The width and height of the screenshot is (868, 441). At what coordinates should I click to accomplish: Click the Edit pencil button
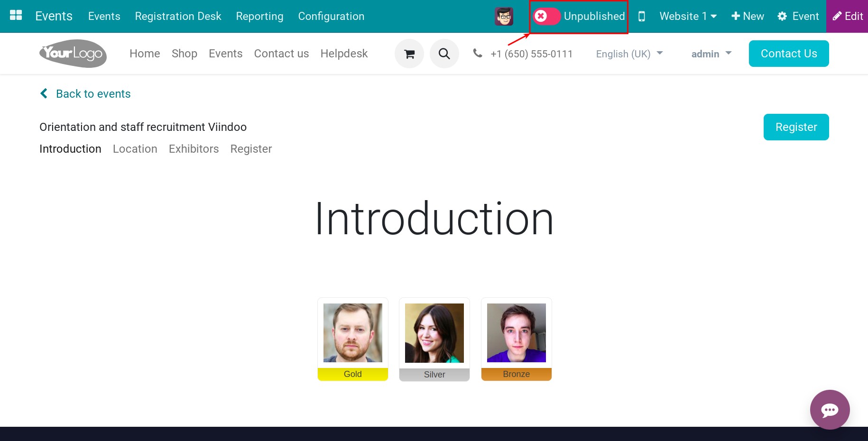point(848,16)
